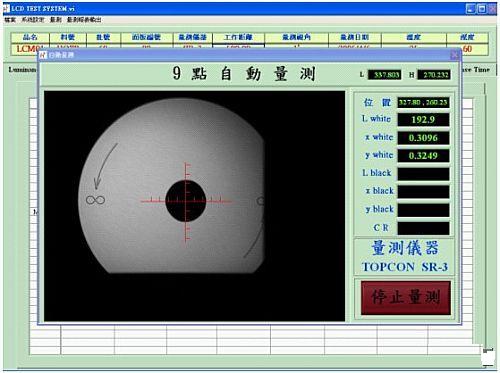Click the empty C R value field
The image size is (500, 373).
tap(423, 228)
